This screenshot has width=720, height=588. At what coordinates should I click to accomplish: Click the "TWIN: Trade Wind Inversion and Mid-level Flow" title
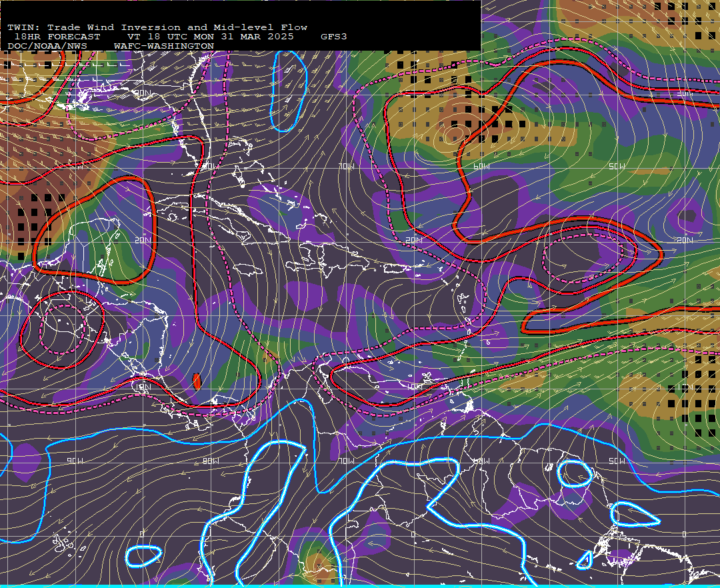coord(157,27)
